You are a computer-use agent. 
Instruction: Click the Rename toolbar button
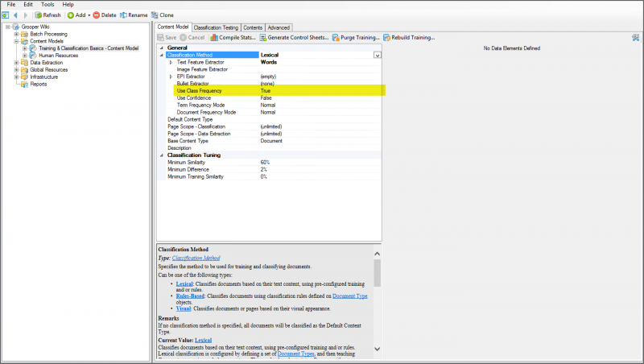[133, 15]
